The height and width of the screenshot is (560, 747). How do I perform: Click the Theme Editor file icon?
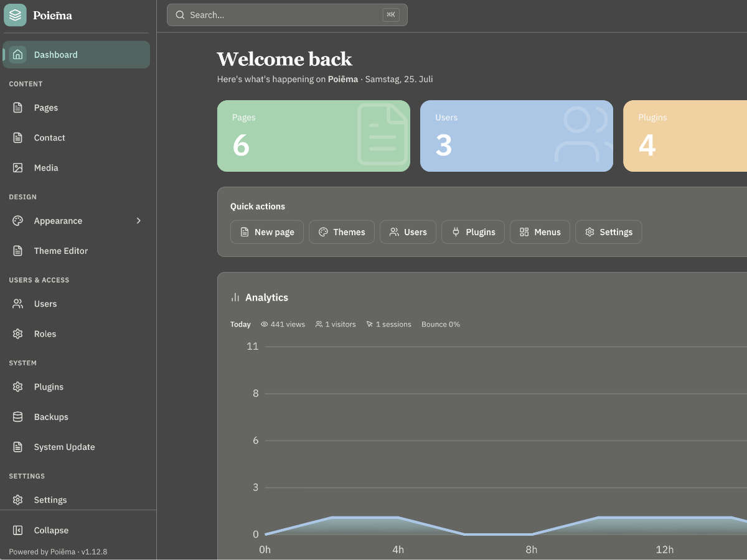(18, 251)
